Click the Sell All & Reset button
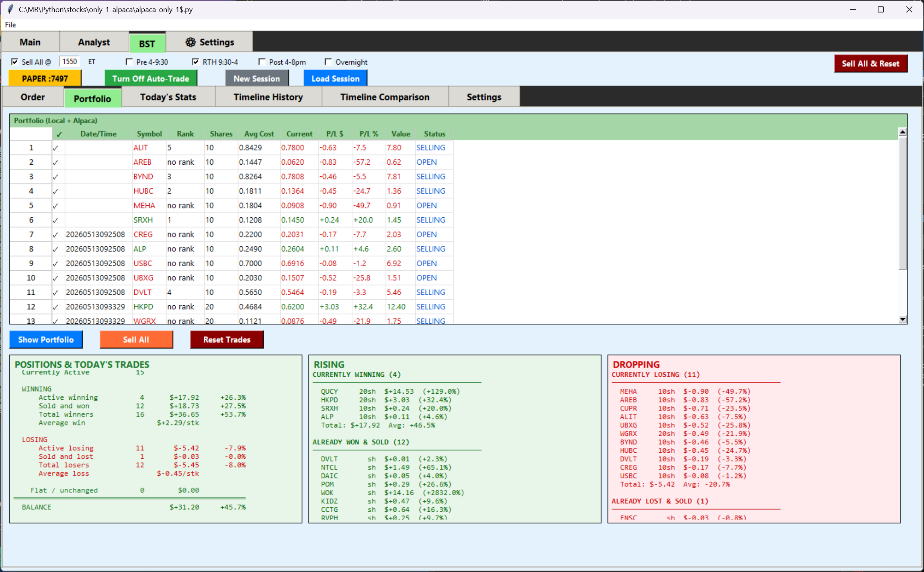Viewport: 924px width, 572px height. point(871,63)
